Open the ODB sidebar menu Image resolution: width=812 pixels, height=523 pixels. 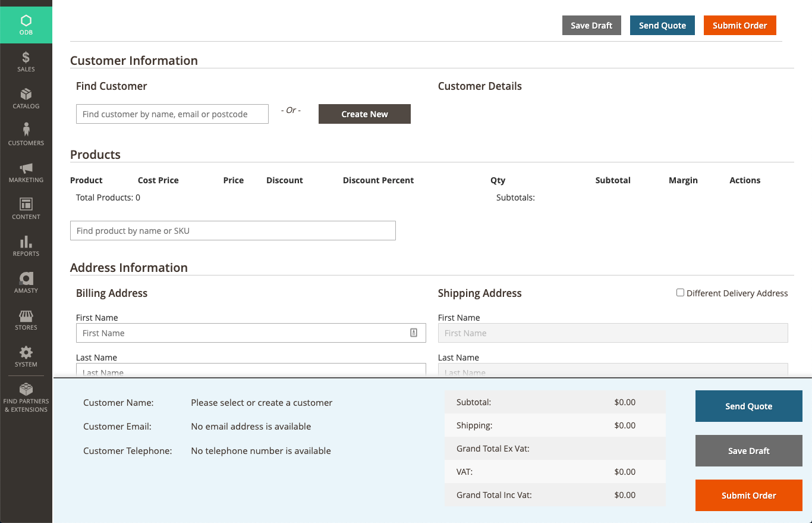26,25
